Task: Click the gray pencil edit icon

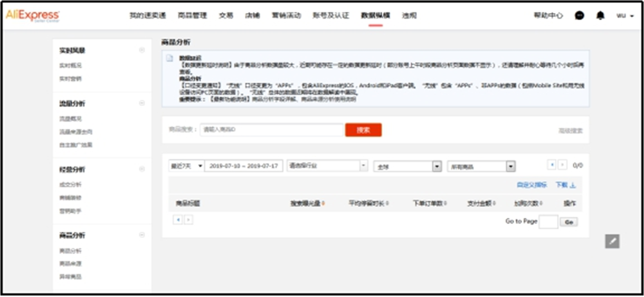Action: point(612,241)
